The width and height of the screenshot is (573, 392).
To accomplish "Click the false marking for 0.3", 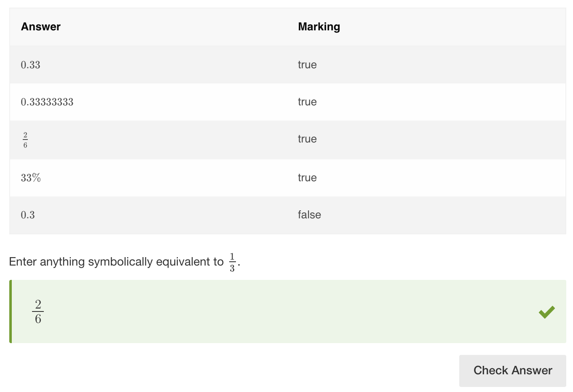I will (309, 215).
